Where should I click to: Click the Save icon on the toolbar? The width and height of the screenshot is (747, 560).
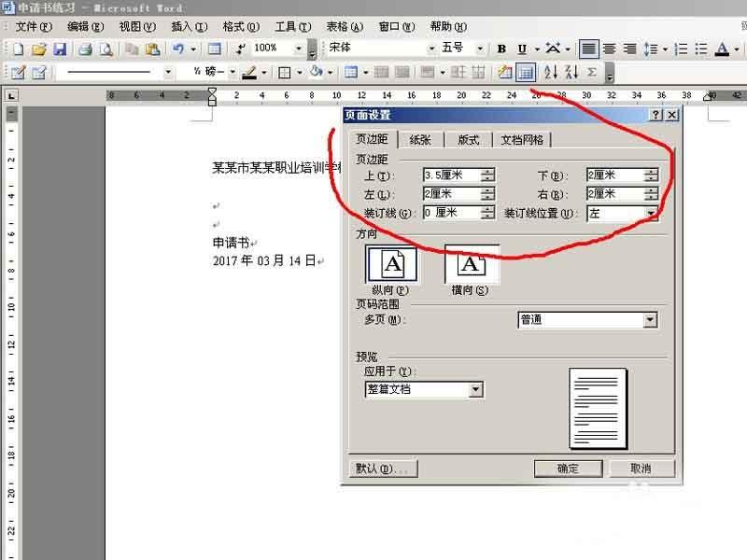[62, 49]
